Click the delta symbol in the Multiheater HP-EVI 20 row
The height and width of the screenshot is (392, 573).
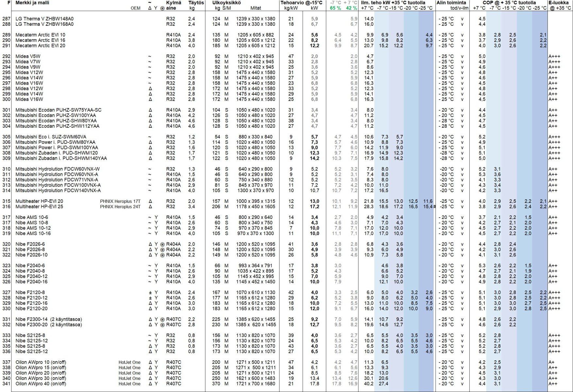150,201
